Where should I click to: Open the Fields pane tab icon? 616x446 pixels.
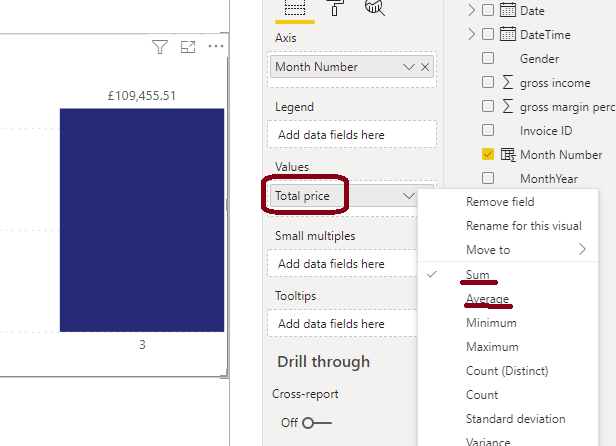tap(295, 8)
